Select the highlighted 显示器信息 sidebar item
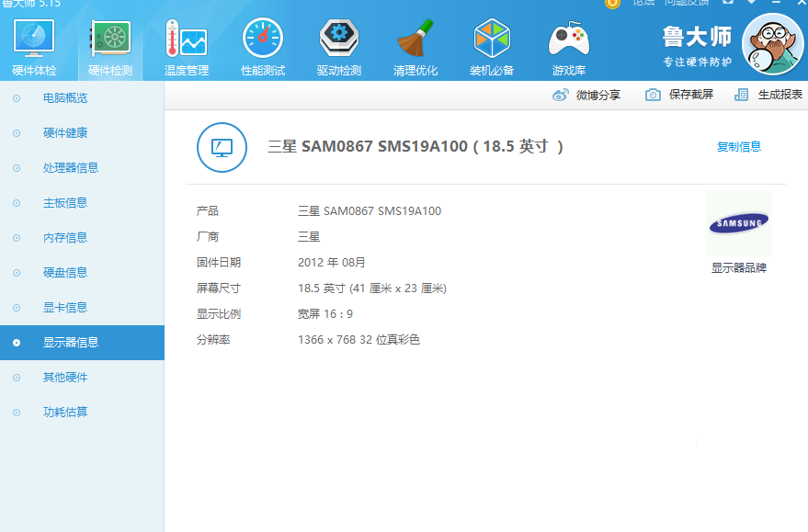 pyautogui.click(x=82, y=343)
